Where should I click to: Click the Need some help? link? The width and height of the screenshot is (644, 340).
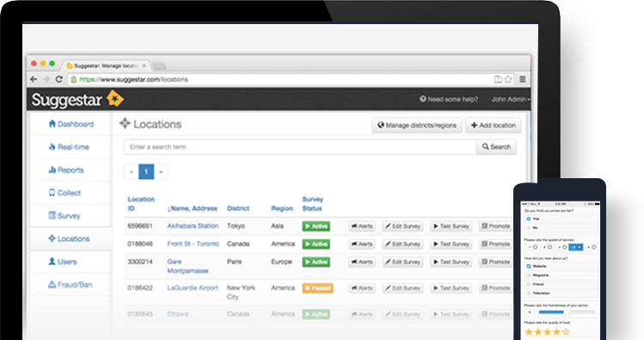(449, 99)
